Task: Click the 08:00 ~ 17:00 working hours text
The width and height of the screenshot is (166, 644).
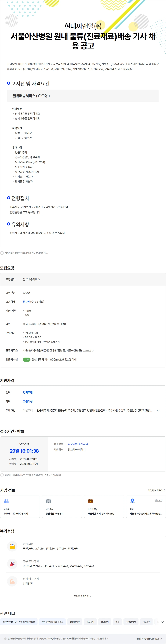Action: pyautogui.click(x=33, y=337)
